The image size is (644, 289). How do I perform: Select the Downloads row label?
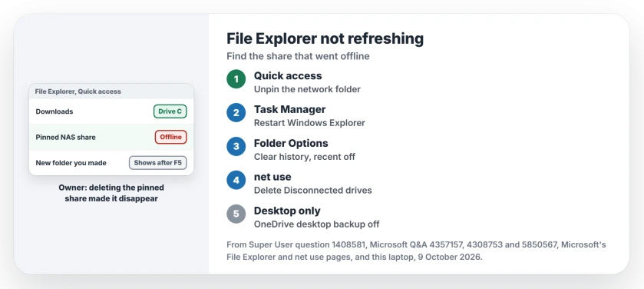[54, 111]
